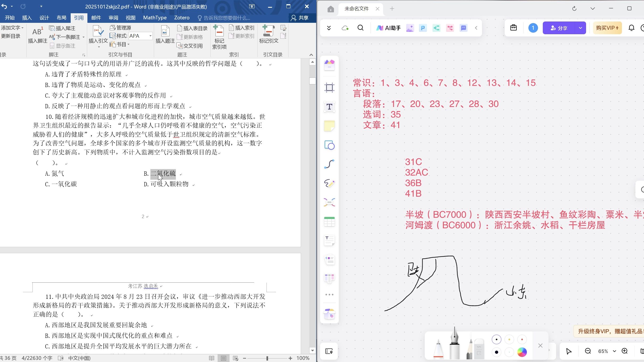
Task: Open the template library icon at sidebar top
Action: point(329,65)
